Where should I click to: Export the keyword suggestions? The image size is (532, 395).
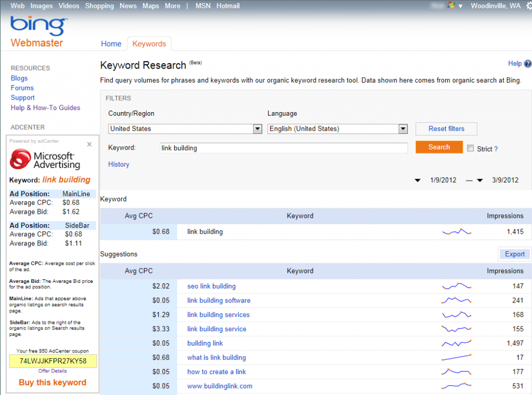pos(514,254)
